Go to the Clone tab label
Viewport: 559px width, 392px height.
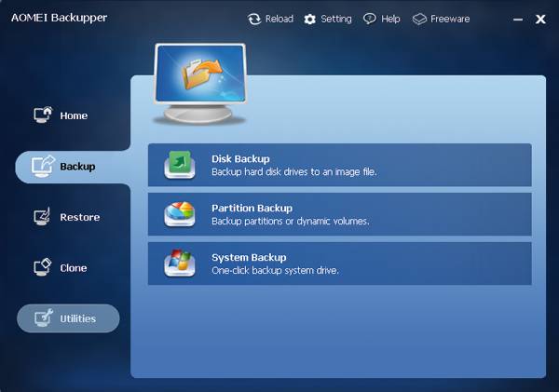coord(74,268)
